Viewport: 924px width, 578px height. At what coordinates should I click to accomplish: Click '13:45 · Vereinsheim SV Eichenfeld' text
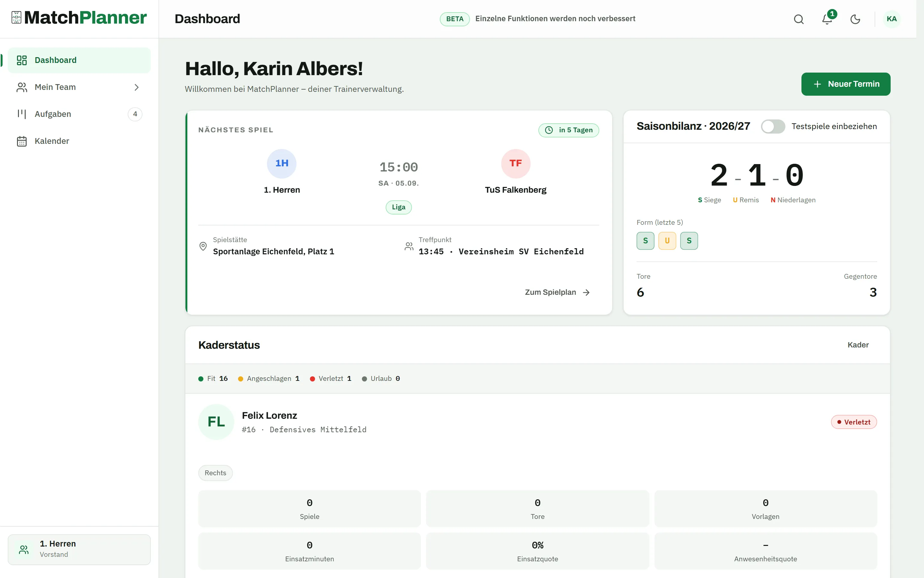501,251
